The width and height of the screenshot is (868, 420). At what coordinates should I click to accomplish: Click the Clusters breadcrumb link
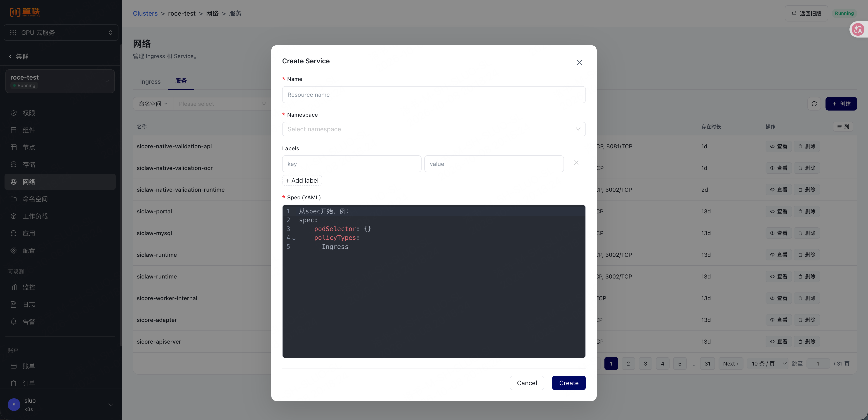(x=145, y=14)
